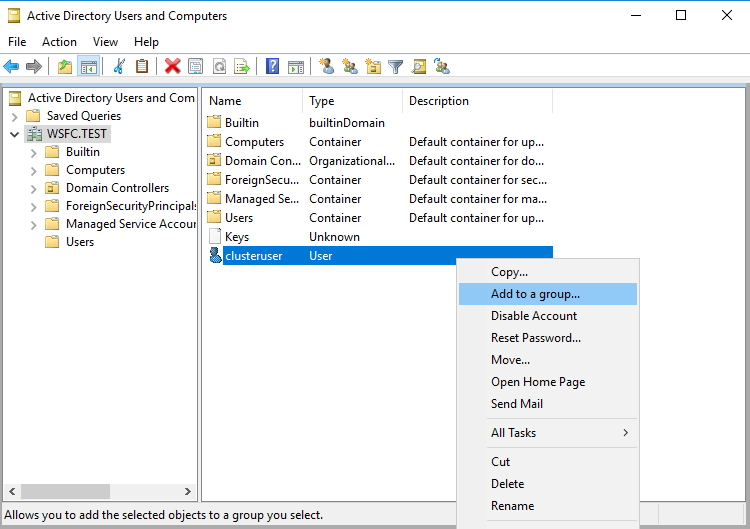Collapse the WSFC.TEST domain node
Viewport: 750px width, 529px height.
coord(14,134)
